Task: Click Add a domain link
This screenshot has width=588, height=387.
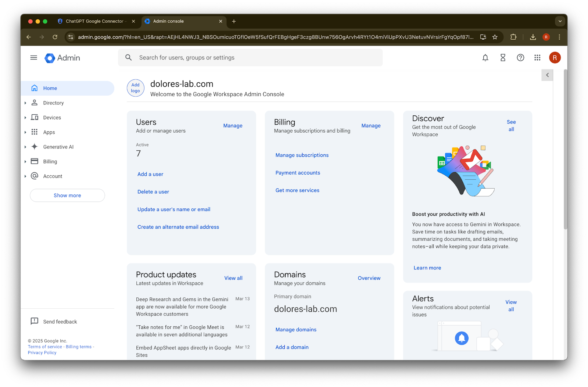Action: tap(292, 347)
